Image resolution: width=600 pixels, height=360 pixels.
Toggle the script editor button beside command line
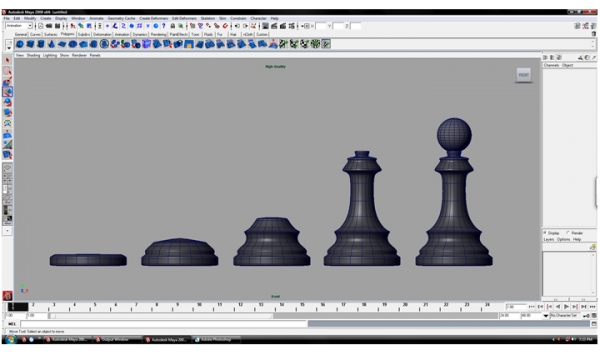pyautogui.click(x=593, y=324)
